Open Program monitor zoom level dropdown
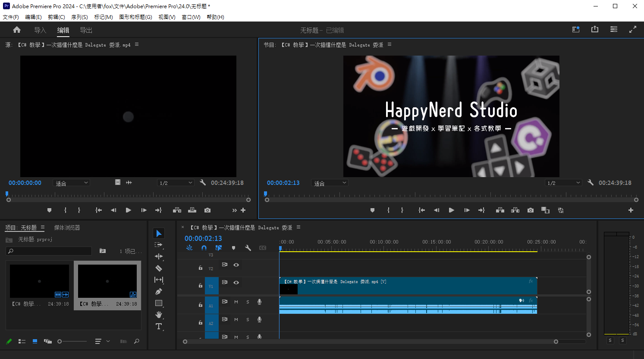Viewport: 644px width, 359px height. pos(330,183)
